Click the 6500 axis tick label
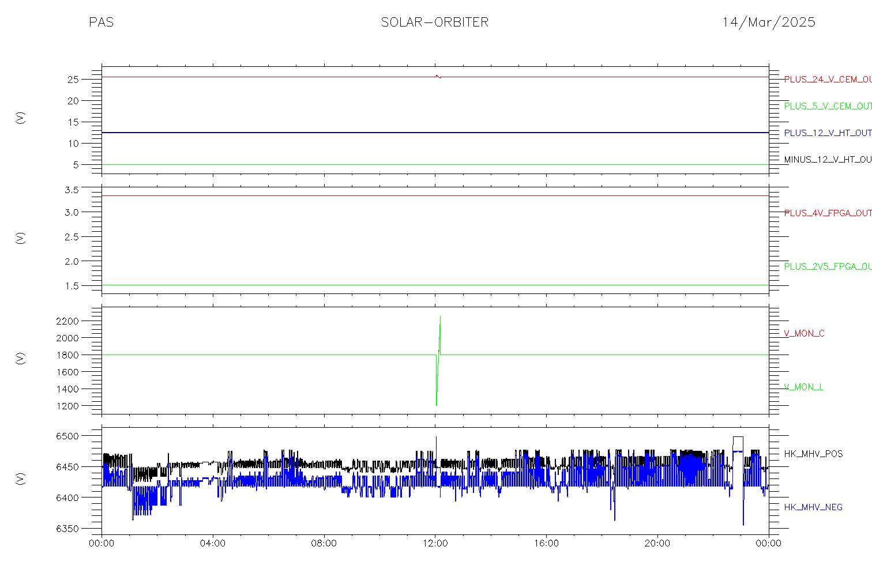This screenshot has width=872, height=588. [x=67, y=436]
